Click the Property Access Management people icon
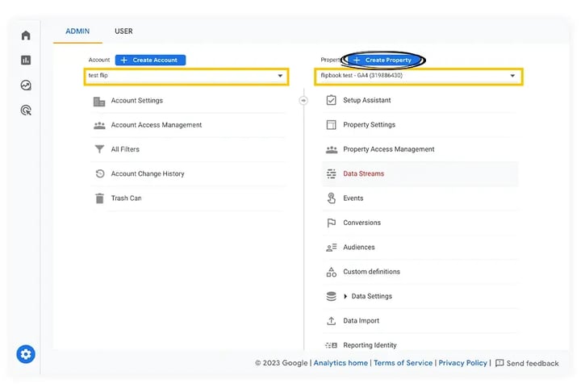This screenshot has width=581, height=392. (x=332, y=150)
